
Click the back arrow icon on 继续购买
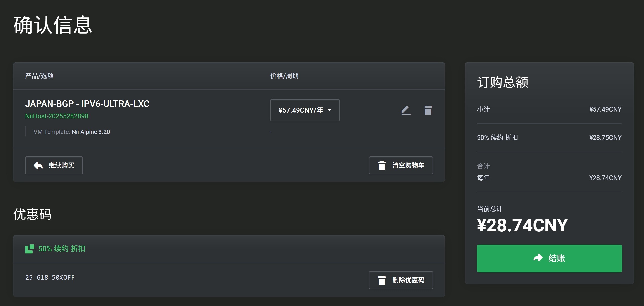(38, 165)
